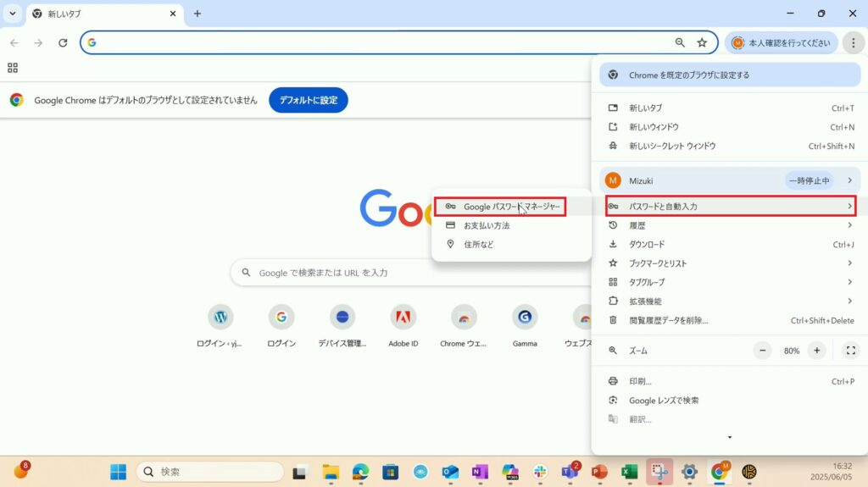
Task: Select 翻訳 menu entry
Action: click(730, 419)
